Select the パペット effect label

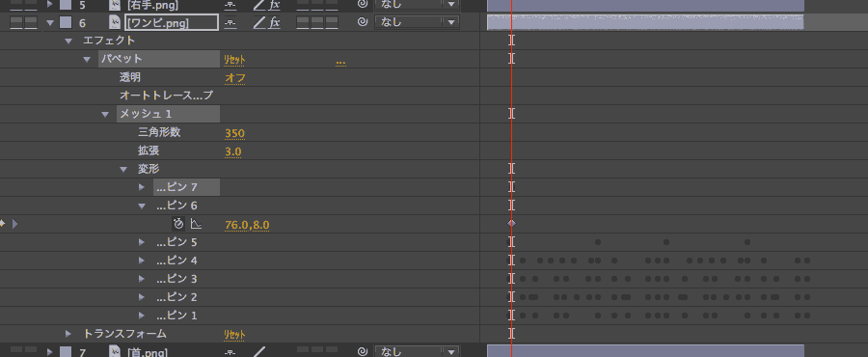(x=122, y=59)
